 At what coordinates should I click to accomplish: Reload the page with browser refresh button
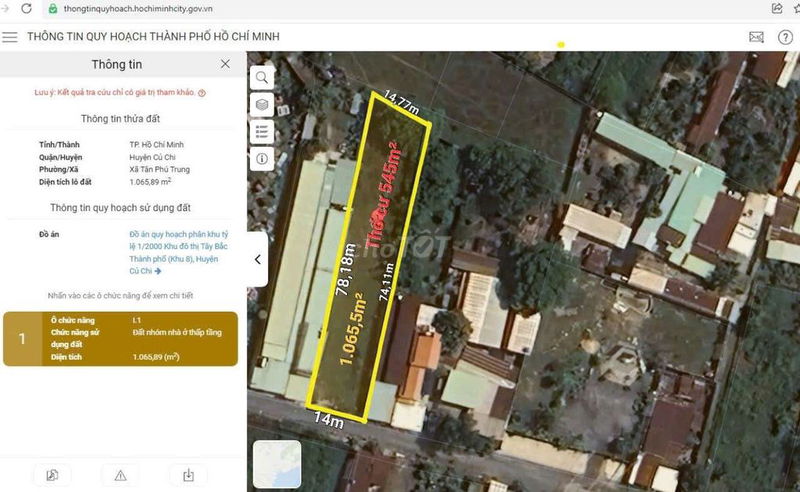[26, 8]
